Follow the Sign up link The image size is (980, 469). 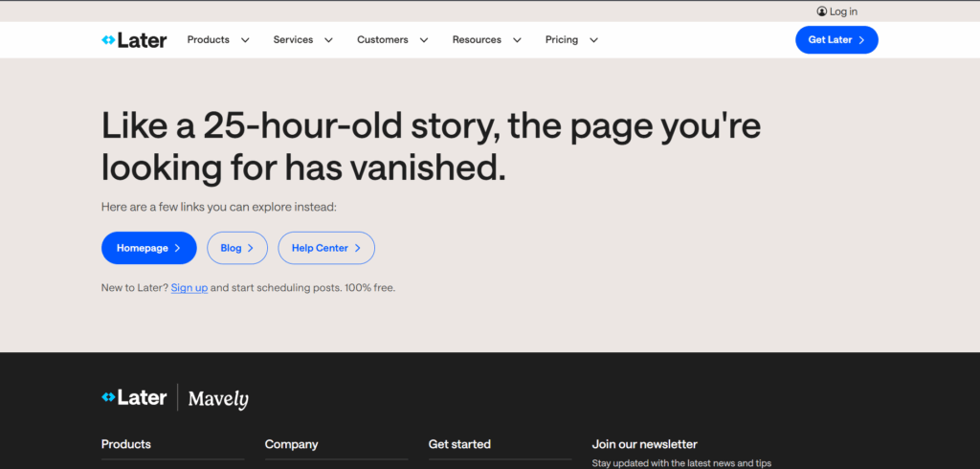(189, 287)
